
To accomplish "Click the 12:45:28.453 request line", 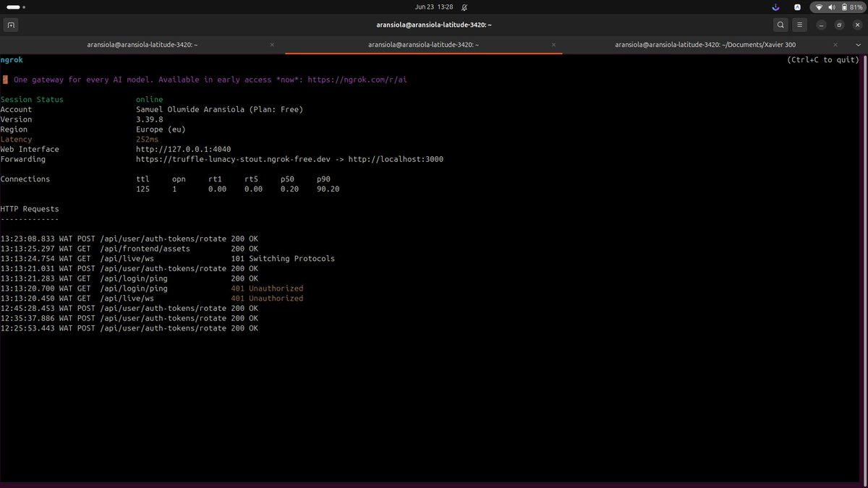I will pyautogui.click(x=129, y=308).
